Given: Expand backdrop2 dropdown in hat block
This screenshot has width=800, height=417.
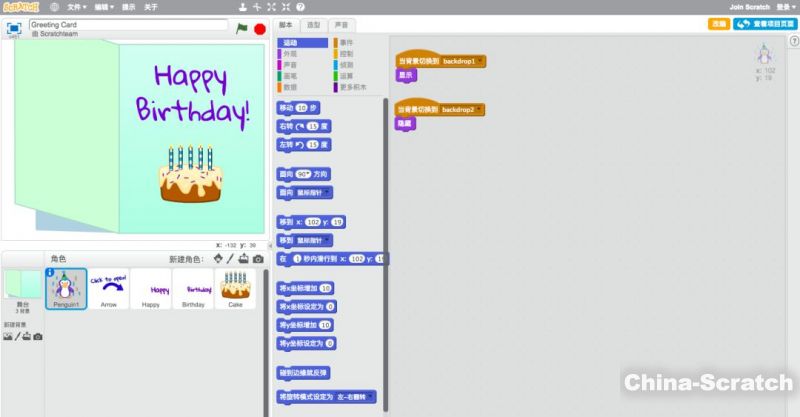Looking at the screenshot, I should coord(481,109).
